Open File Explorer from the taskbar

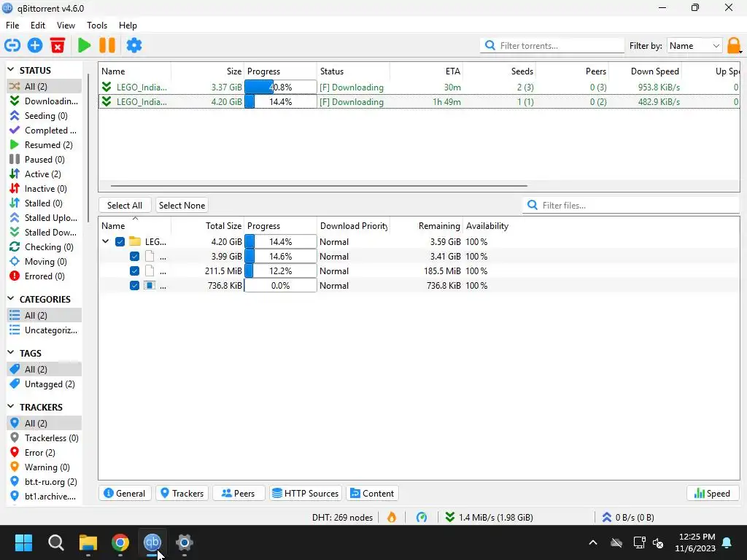(x=88, y=542)
